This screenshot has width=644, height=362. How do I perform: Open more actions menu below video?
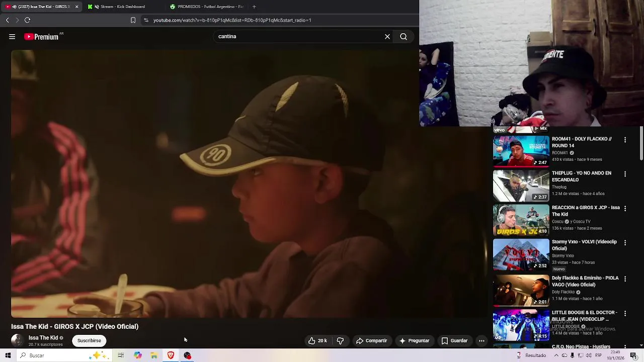click(481, 341)
